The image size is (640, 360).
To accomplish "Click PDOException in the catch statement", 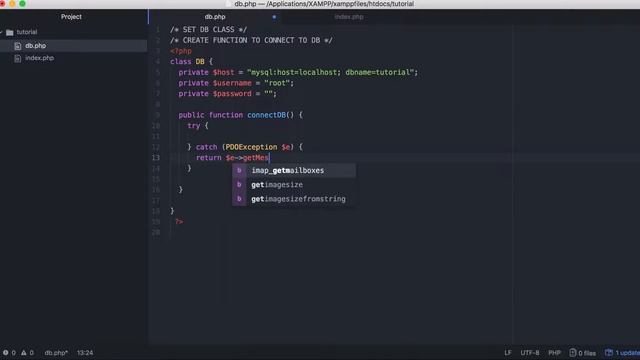I will tap(251, 147).
